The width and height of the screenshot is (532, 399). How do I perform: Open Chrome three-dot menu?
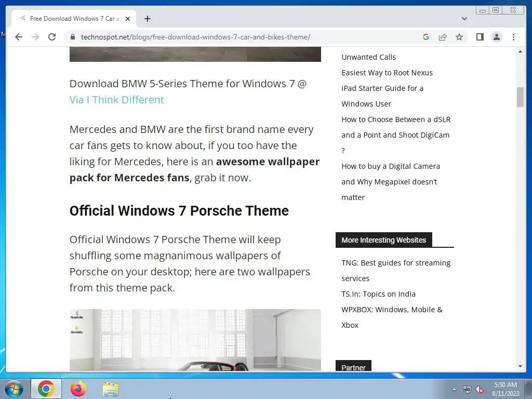(x=513, y=37)
